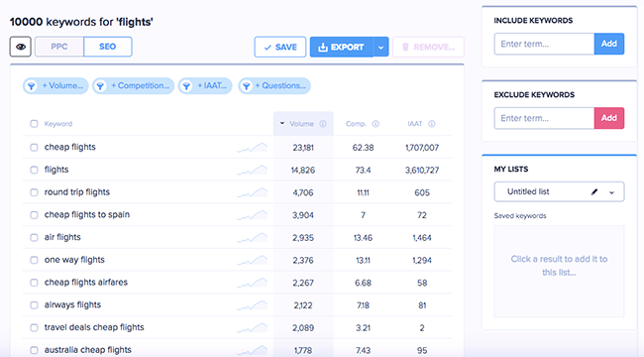Screen dimensions: 644x357
Task: Open the IAAT info icon
Action: coord(432,124)
